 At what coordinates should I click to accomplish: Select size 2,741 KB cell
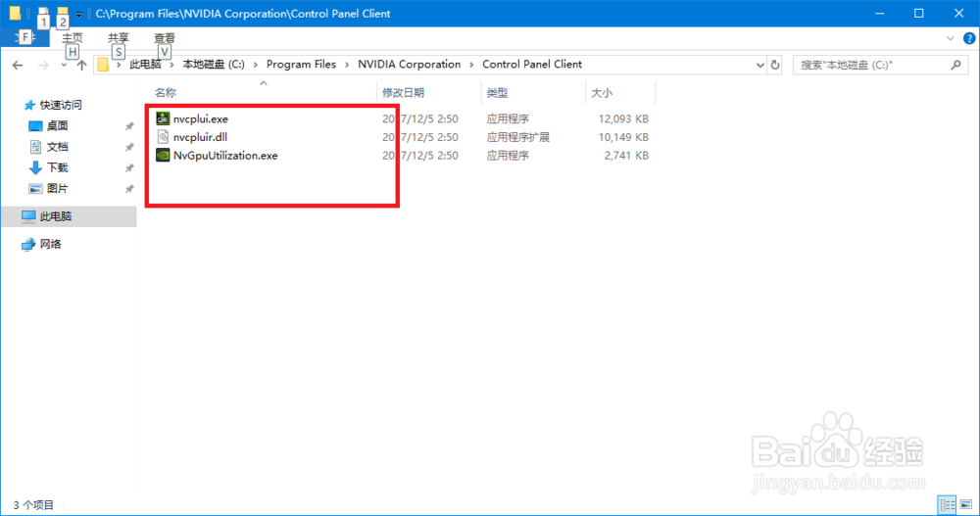(626, 155)
